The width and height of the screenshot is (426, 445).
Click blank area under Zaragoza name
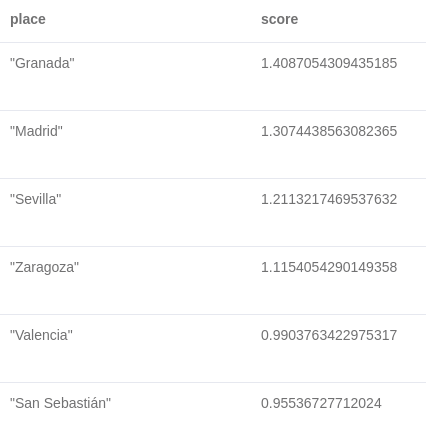[x=44, y=295]
